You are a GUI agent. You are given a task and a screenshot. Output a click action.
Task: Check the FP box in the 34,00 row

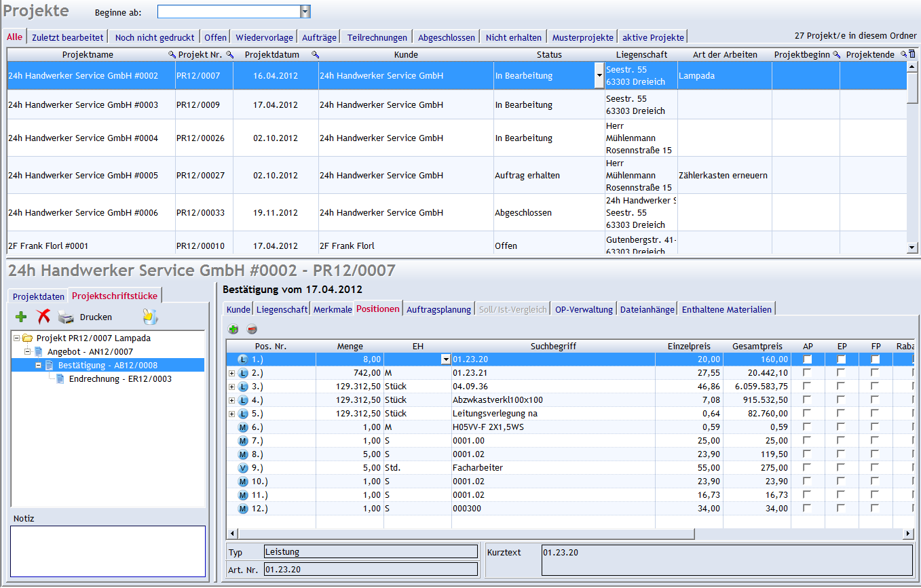(x=876, y=508)
